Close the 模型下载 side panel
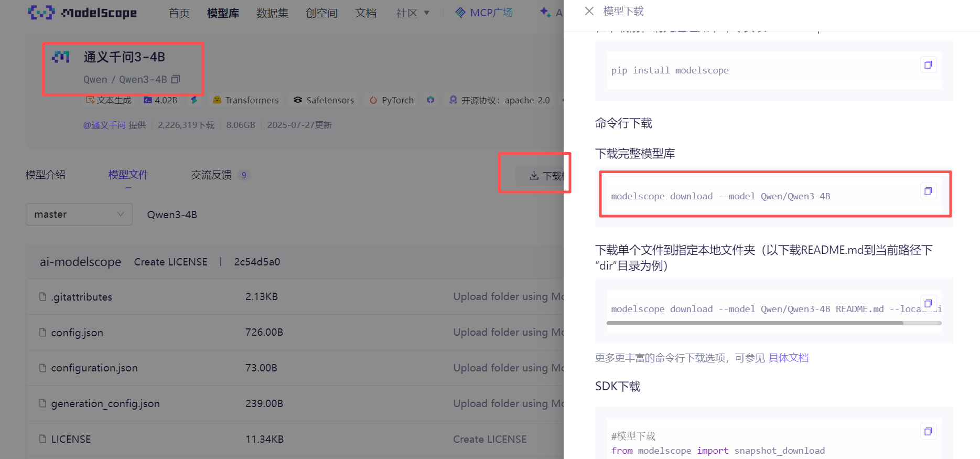The image size is (980, 459). click(x=589, y=11)
